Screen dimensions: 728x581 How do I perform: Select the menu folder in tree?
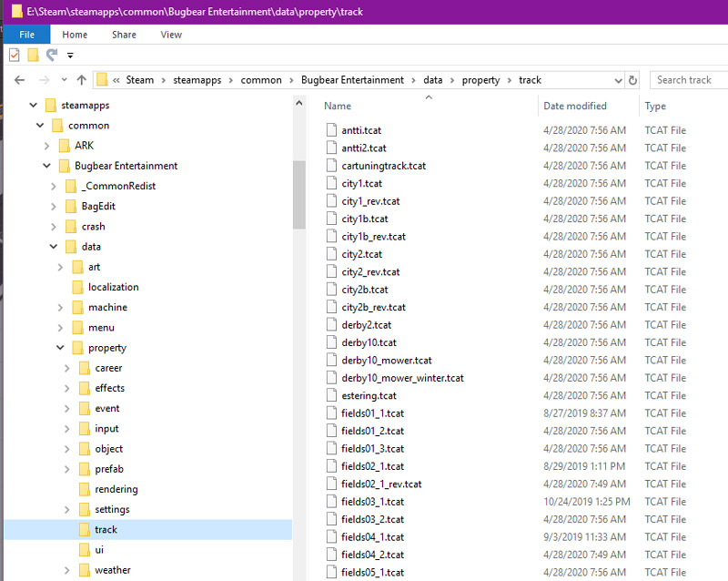pyautogui.click(x=101, y=328)
